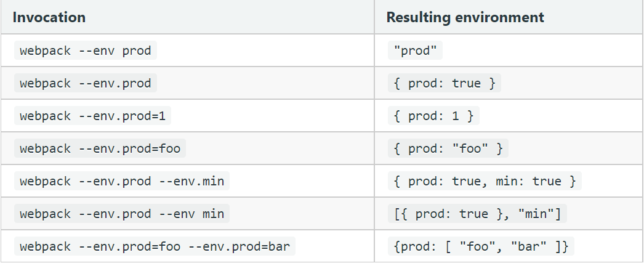Select the '{ prod: "foo" }' result code
This screenshot has height=263, width=644.
point(448,148)
